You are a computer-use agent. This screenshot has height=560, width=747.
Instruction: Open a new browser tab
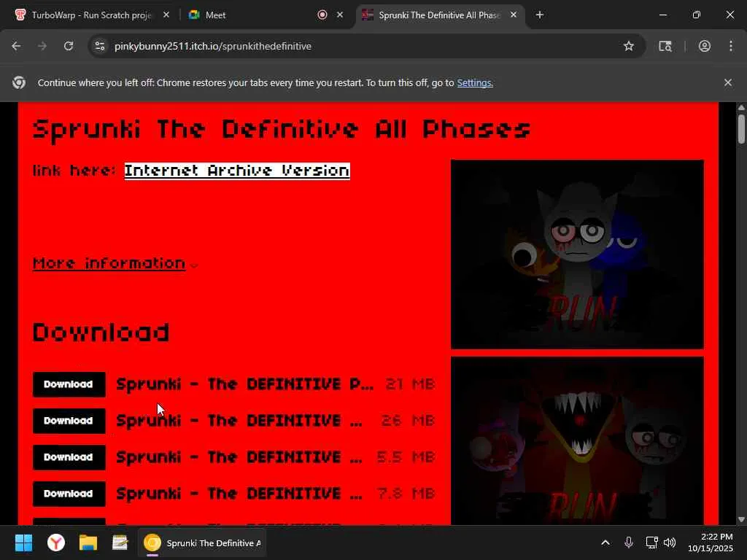(540, 15)
